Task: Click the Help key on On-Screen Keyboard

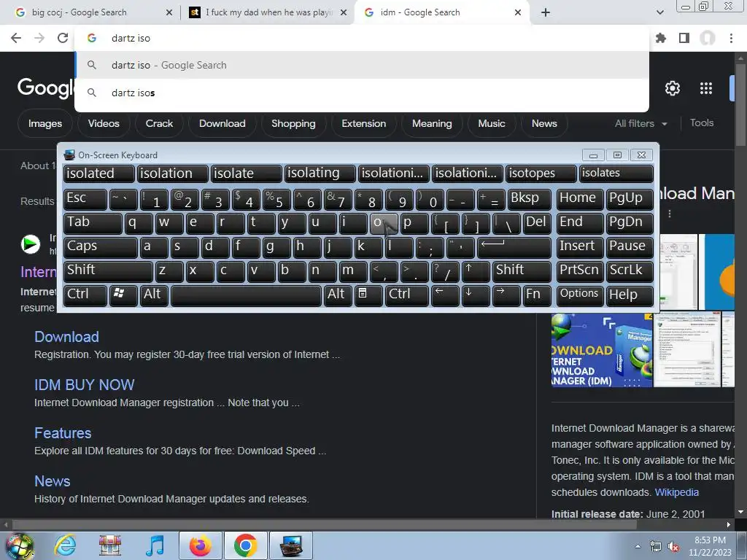Action: 629,295
